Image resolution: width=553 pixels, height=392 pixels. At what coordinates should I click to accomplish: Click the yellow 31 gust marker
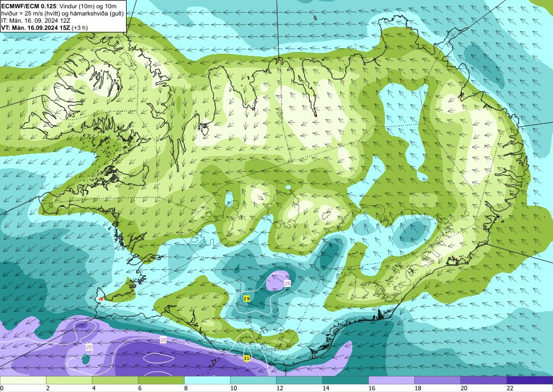(x=247, y=358)
